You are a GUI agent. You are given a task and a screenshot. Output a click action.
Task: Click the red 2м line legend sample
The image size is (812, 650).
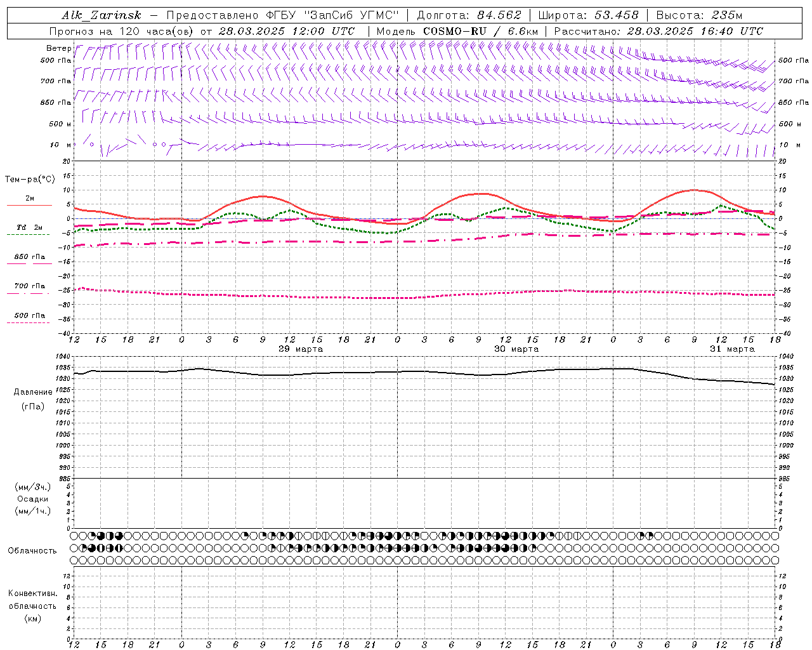point(29,205)
